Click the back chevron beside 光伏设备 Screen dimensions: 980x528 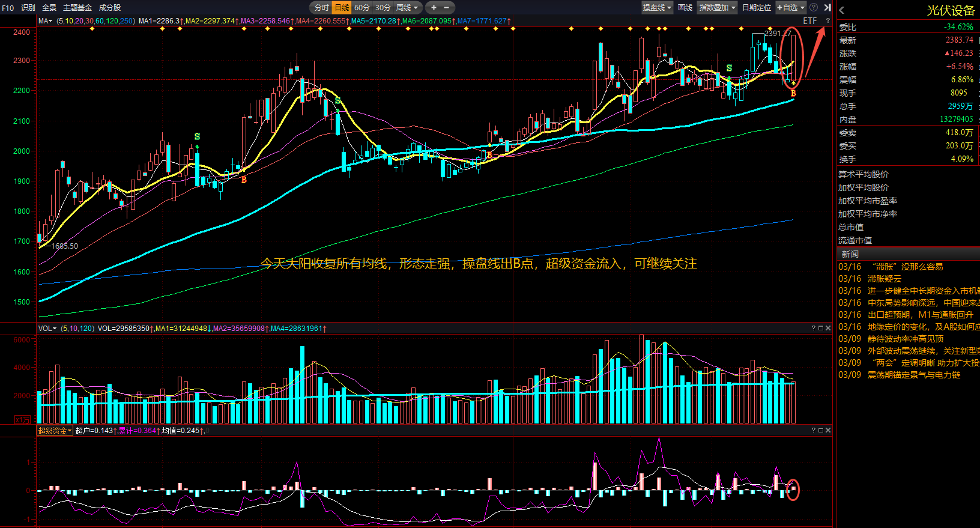coord(842,10)
